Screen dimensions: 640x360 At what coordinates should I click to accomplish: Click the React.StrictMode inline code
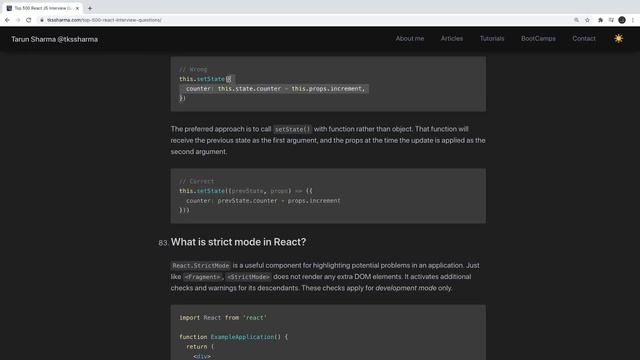[200, 266]
